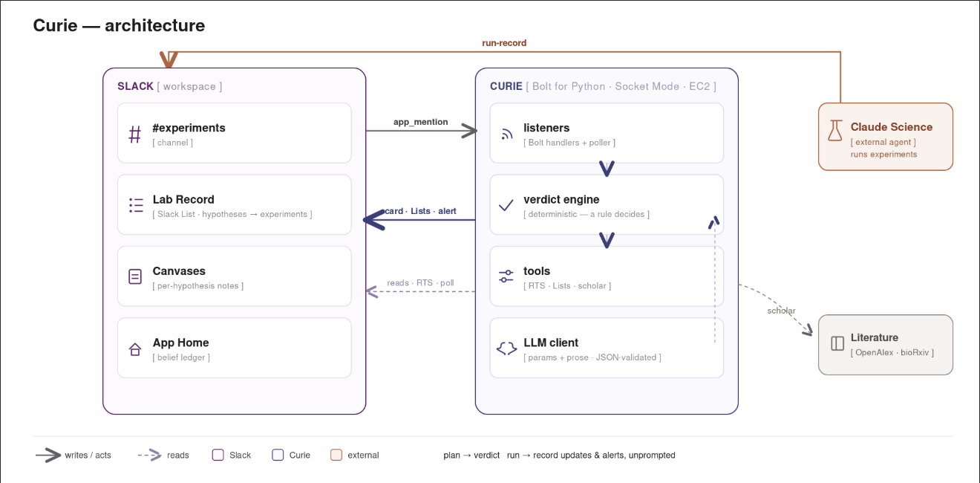
Task: Click '[ OpenAlex · bioRxiv ]' subtitle
Action: pos(892,352)
